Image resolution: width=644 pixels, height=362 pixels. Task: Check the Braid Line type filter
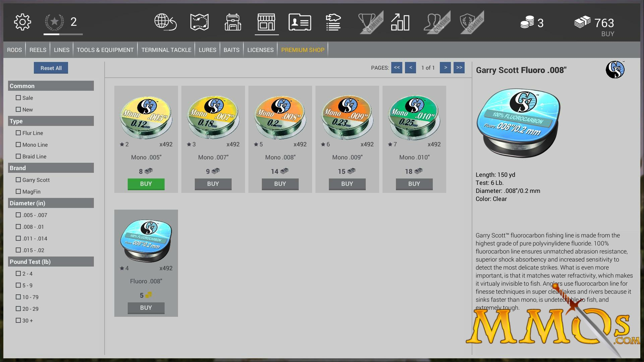pyautogui.click(x=18, y=156)
